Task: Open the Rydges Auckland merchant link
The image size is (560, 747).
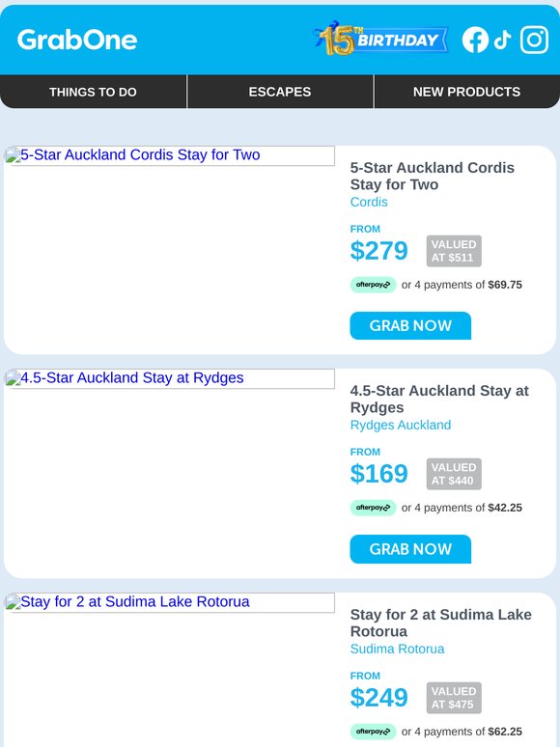Action: (x=401, y=425)
